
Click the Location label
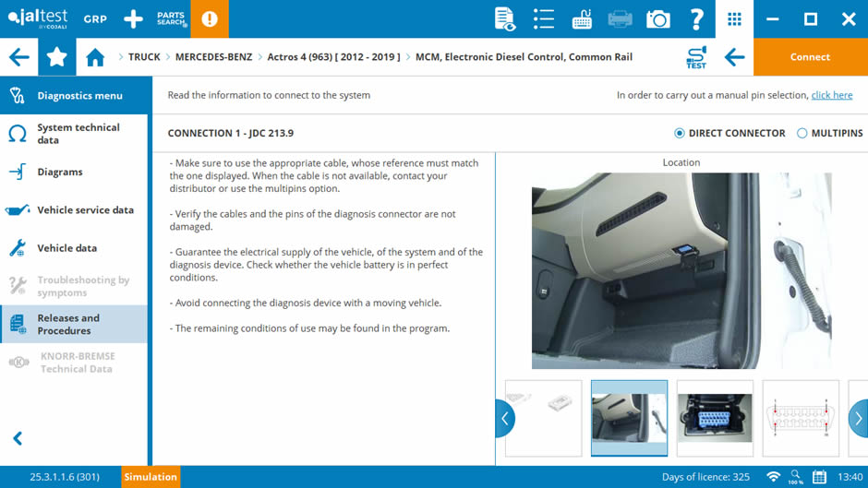pyautogui.click(x=681, y=162)
